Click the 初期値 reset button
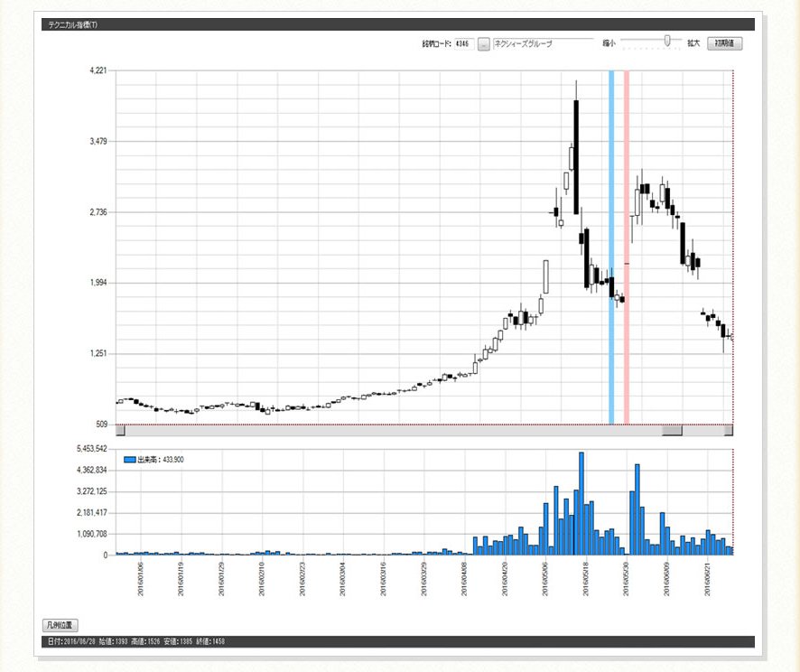Screen dimensions: 800x672 [724, 43]
